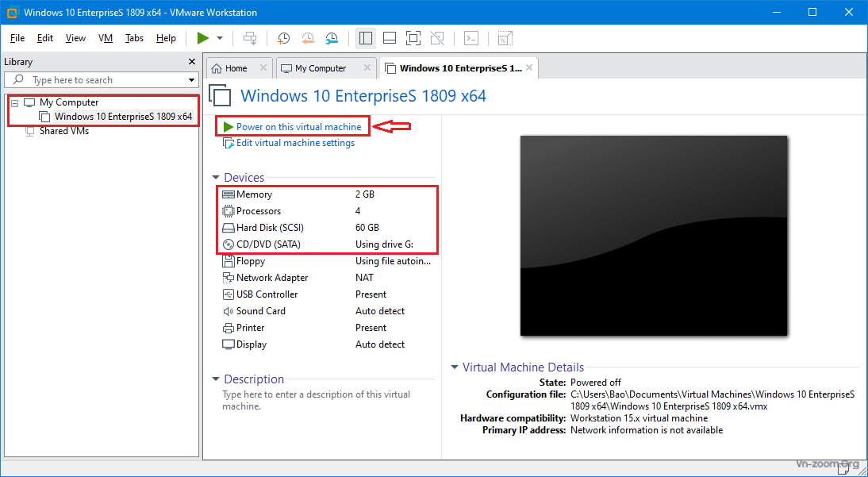
Task: Click the Hard Disk (SCSI) device icon
Action: click(x=228, y=228)
